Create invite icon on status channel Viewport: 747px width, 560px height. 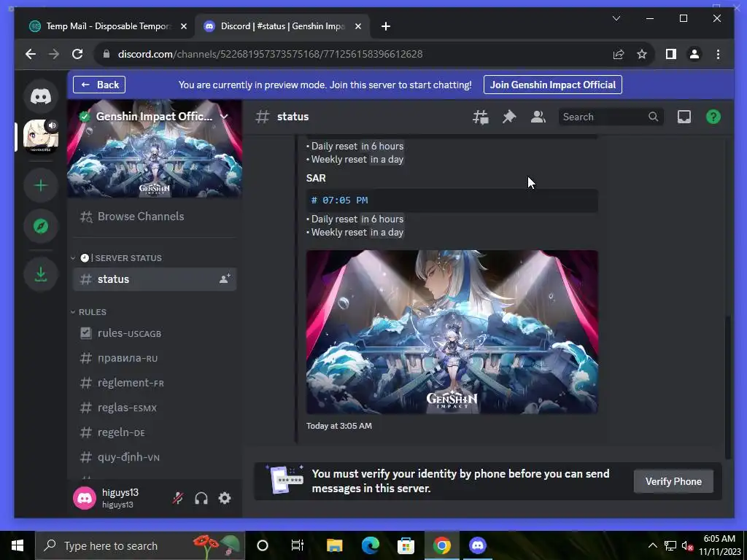pos(225,279)
